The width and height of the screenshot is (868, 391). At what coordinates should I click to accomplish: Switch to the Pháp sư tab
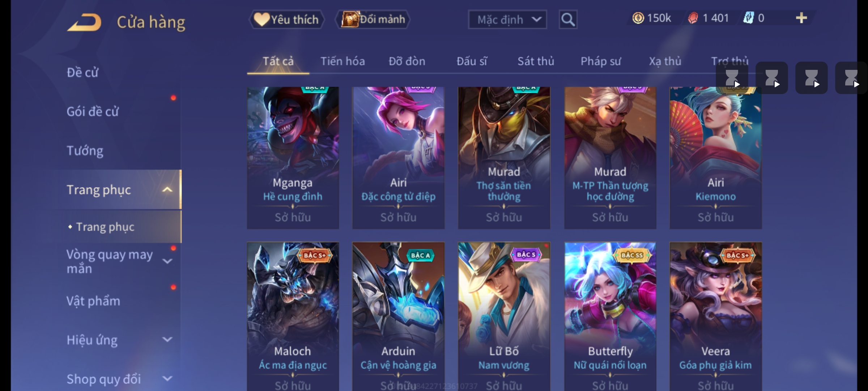(x=601, y=61)
